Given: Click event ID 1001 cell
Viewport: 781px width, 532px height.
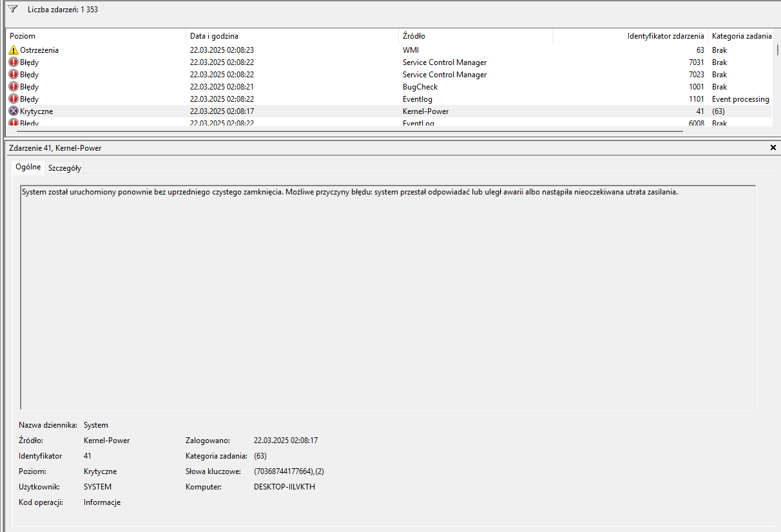Looking at the screenshot, I should [696, 87].
